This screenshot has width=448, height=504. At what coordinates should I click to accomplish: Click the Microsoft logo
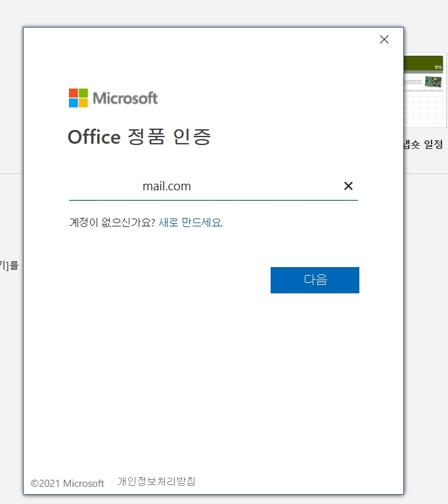[x=113, y=98]
